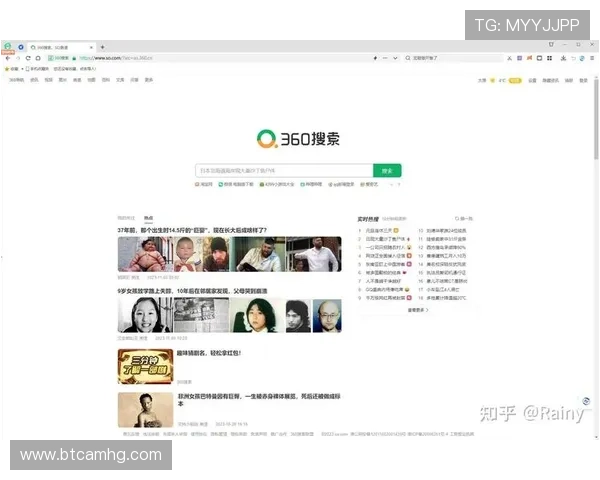Image resolution: width=600 pixels, height=480 pixels.
Task: Click the purple extension toolbar icon
Action: pyautogui.click(x=519, y=58)
